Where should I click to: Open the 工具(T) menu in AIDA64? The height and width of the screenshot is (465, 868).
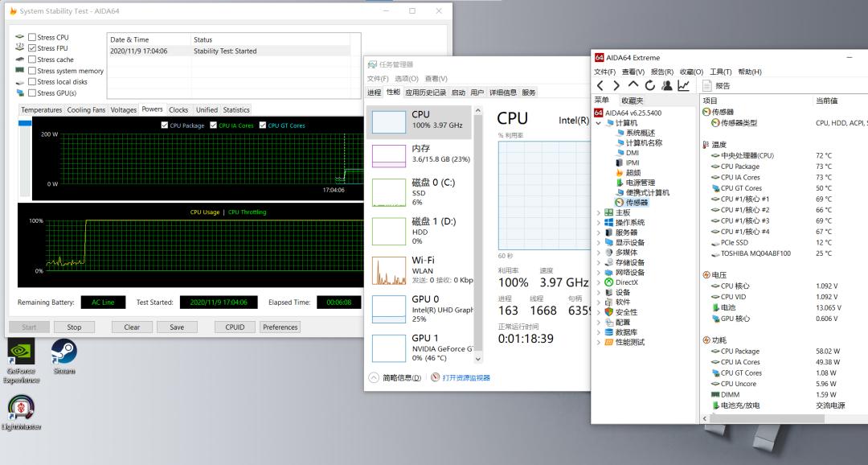720,72
